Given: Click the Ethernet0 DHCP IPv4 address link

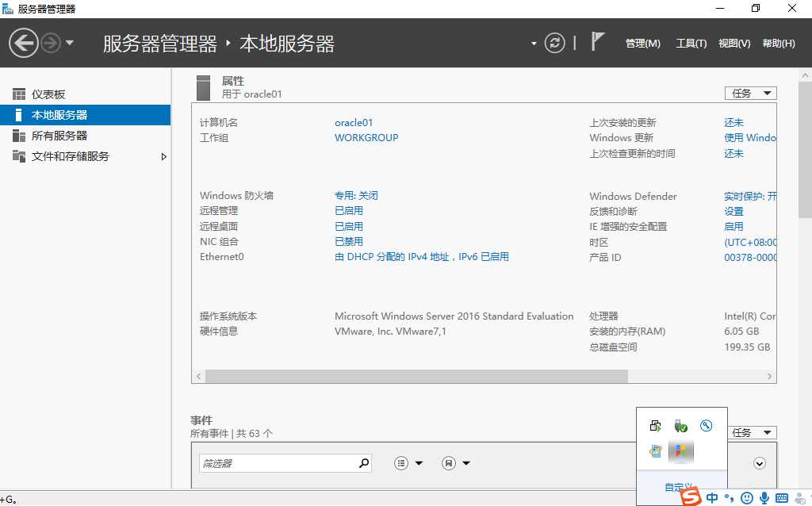Looking at the screenshot, I should point(422,257).
